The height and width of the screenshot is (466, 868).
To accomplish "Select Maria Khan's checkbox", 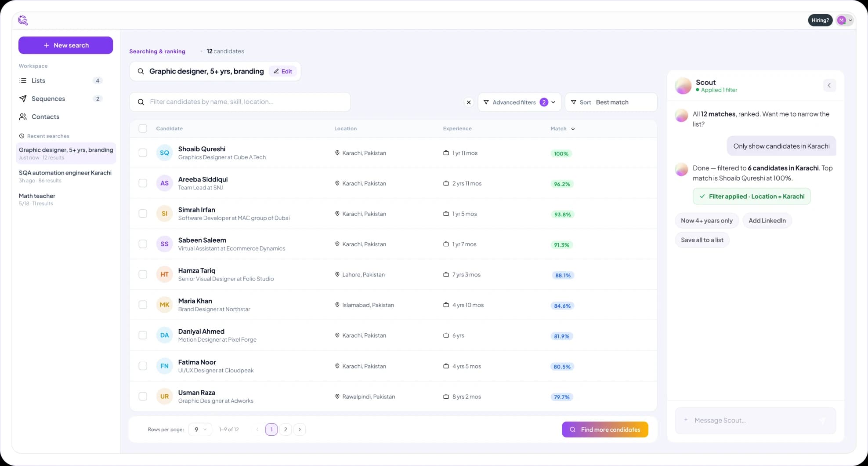I will (x=143, y=304).
